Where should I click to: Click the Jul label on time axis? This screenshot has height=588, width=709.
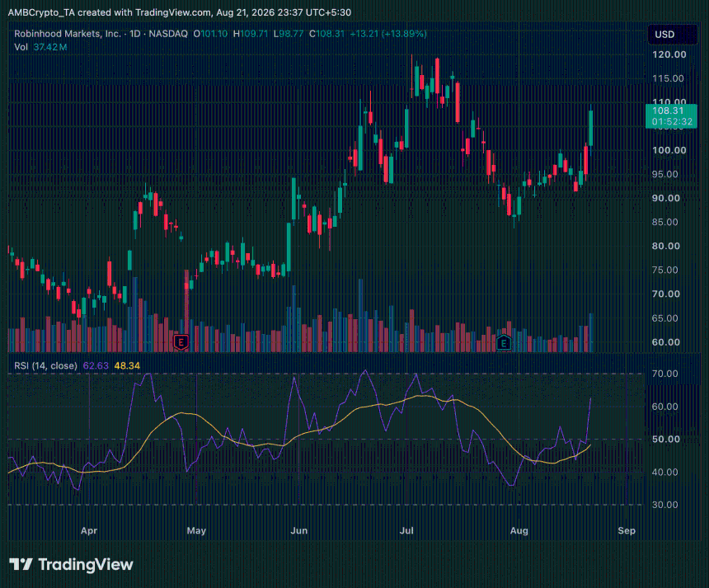point(406,530)
